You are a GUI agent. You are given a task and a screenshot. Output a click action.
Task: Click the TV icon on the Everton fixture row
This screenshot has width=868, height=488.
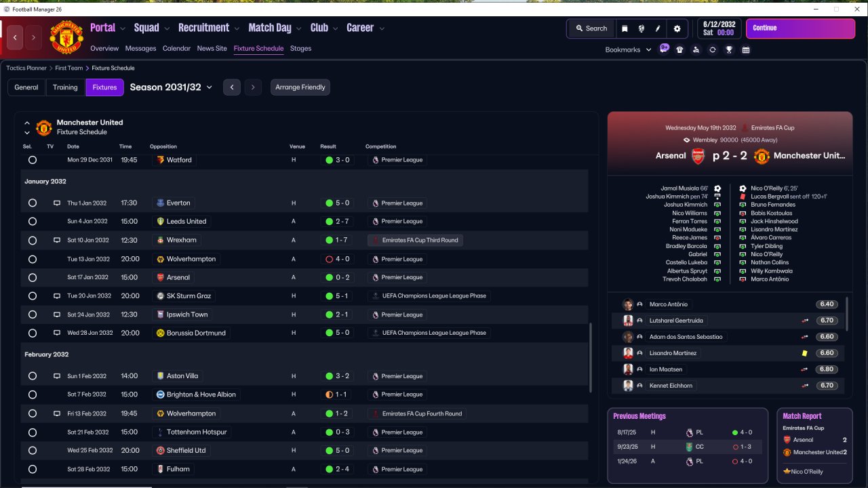point(57,203)
